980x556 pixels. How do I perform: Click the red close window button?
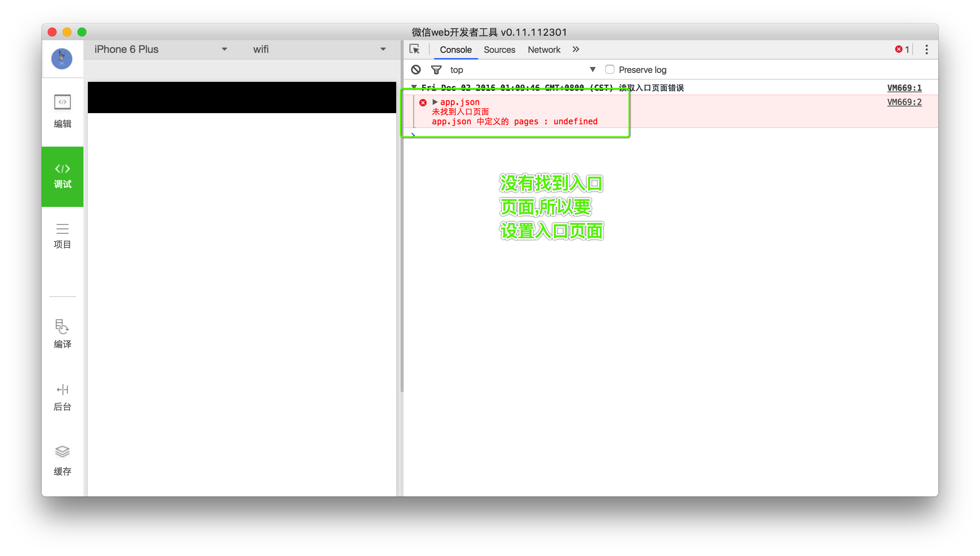point(52,32)
